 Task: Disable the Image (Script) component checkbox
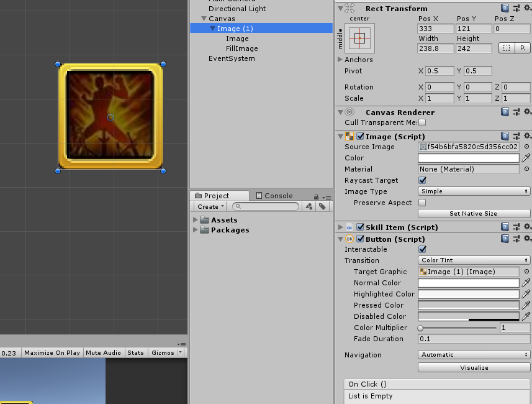click(x=360, y=136)
